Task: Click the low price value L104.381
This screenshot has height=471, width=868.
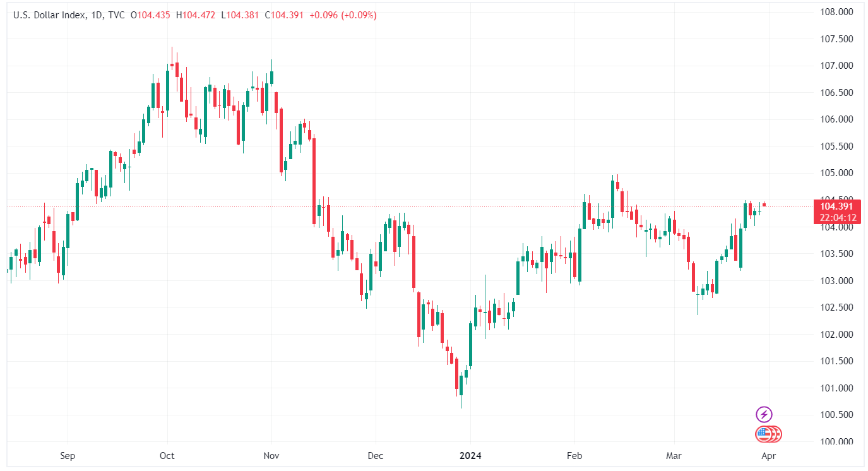Action: [x=244, y=15]
